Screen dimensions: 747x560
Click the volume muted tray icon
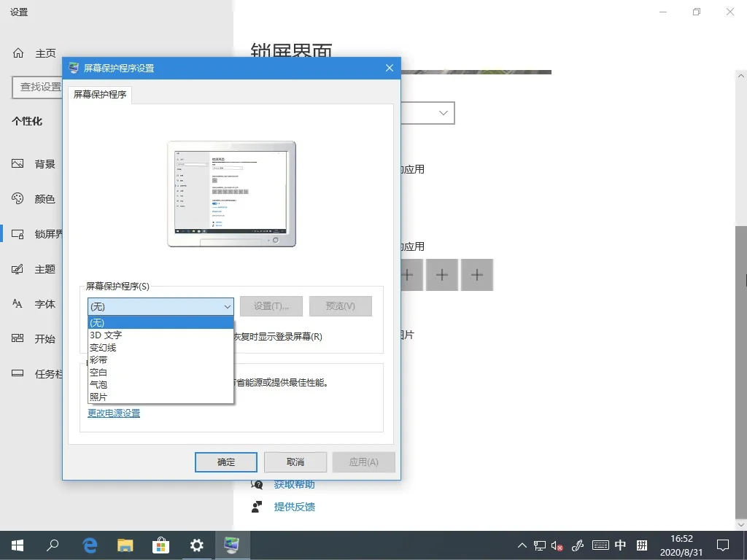558,545
